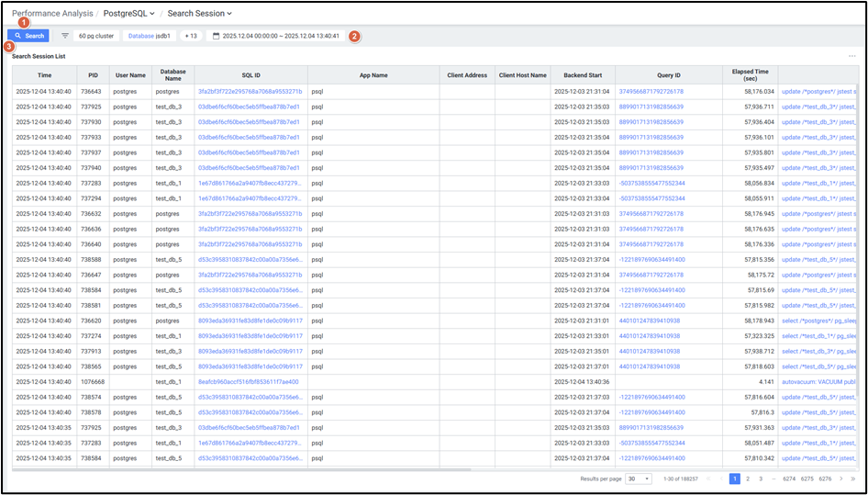
Task: Open the three-dot menu of Search Session List
Action: pos(852,57)
